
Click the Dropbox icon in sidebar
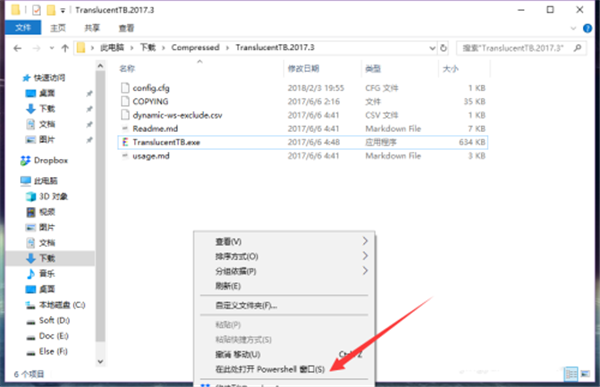click(x=25, y=160)
